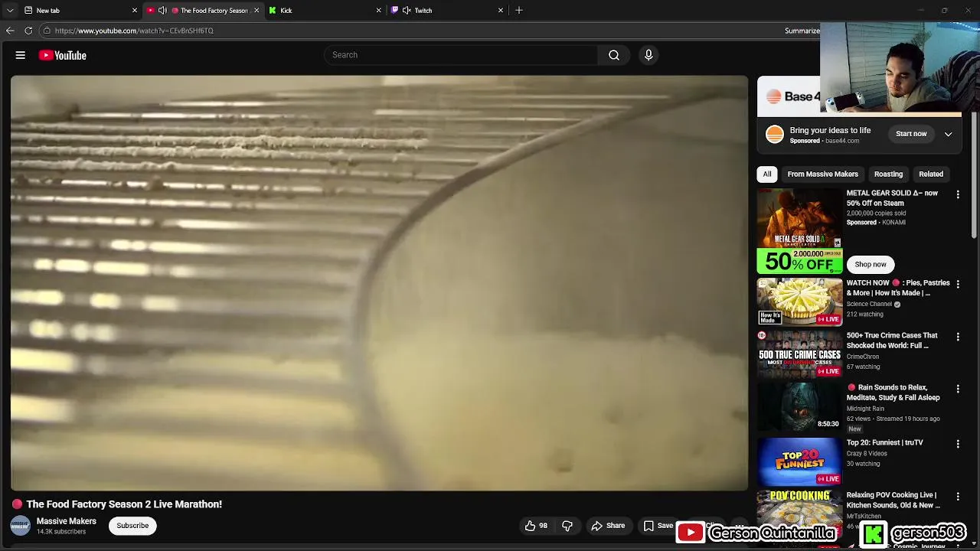Image resolution: width=980 pixels, height=551 pixels.
Task: Open Pies, Pastries live stream thumbnail
Action: pyautogui.click(x=799, y=302)
